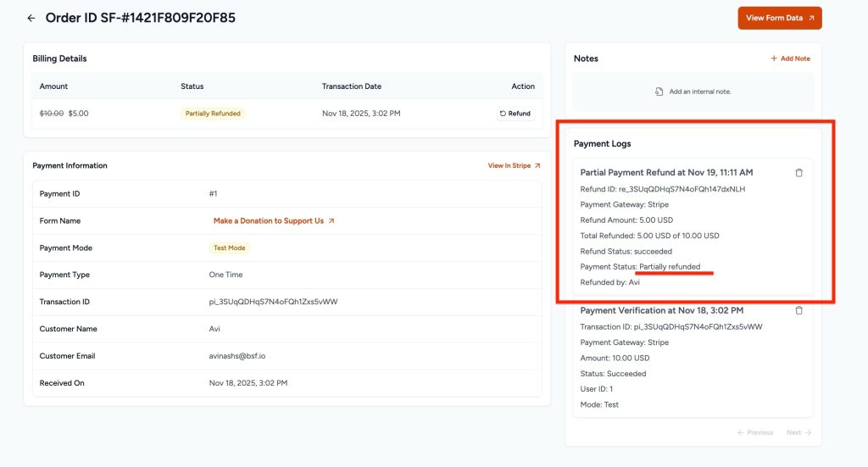The width and height of the screenshot is (868, 467).
Task: Click the Transaction Date column header
Action: pyautogui.click(x=351, y=86)
